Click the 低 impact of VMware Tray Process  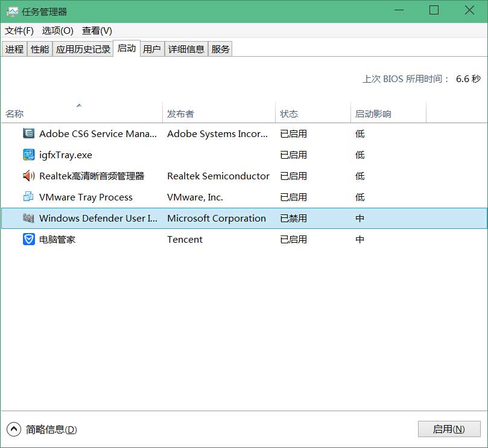360,197
